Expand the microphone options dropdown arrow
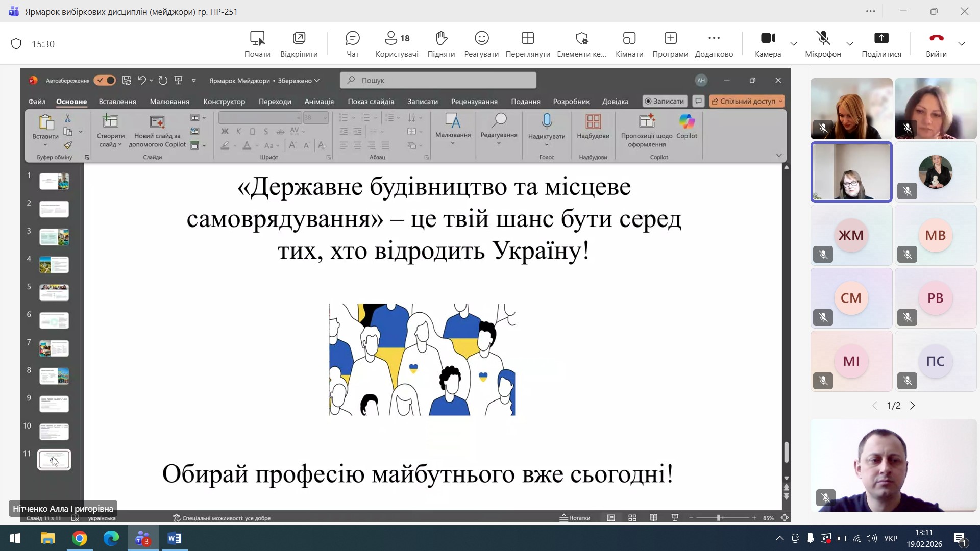The image size is (980, 551). [850, 44]
